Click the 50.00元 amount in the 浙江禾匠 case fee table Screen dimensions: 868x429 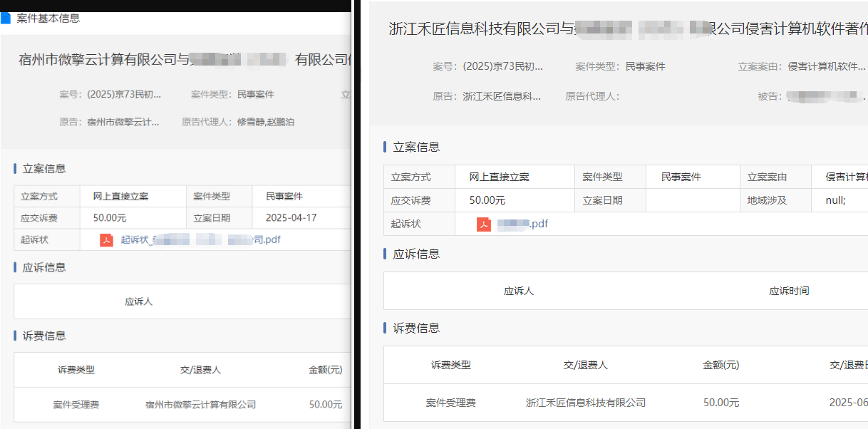coord(721,403)
